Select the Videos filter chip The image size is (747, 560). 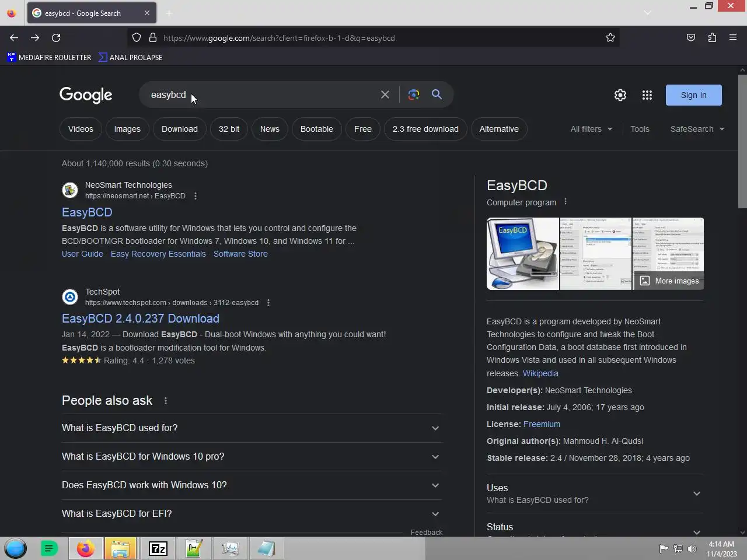81,129
